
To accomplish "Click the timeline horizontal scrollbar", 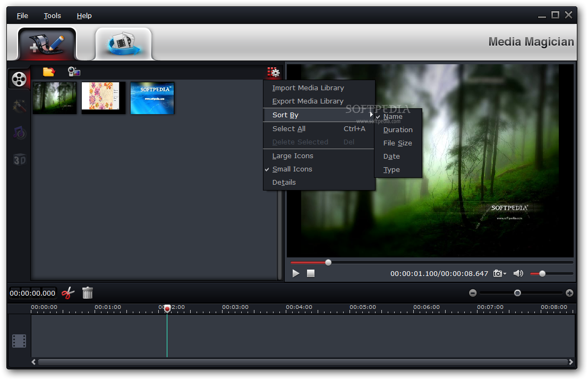I will tap(303, 362).
